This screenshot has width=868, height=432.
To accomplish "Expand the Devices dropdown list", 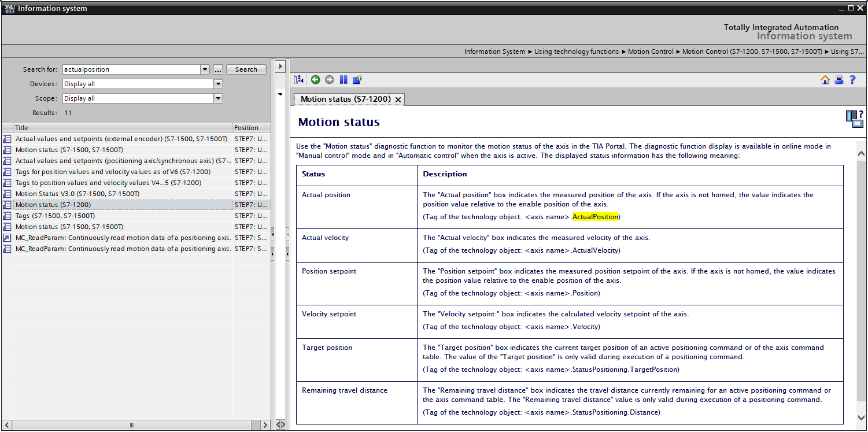I will point(218,84).
